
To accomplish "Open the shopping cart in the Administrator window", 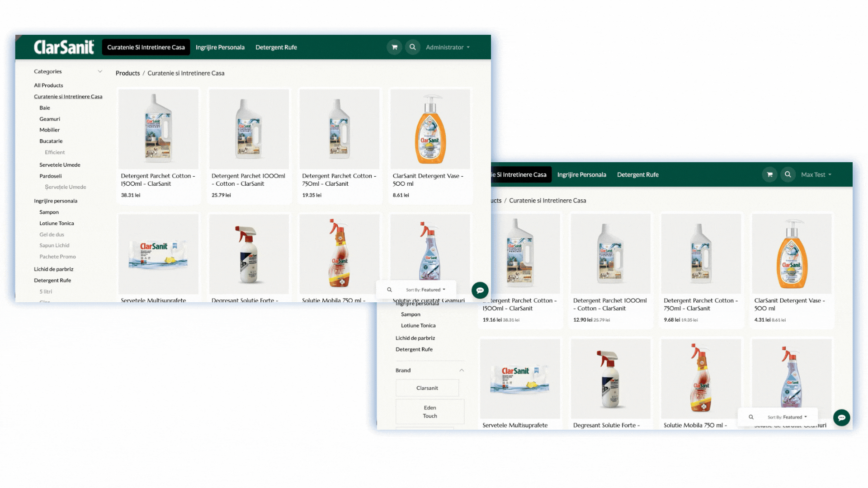I will [x=394, y=47].
